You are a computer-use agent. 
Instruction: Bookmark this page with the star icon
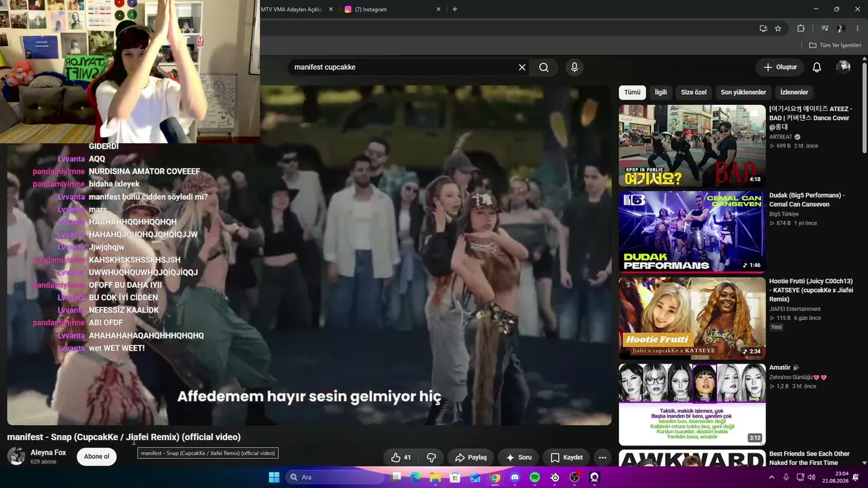click(778, 28)
